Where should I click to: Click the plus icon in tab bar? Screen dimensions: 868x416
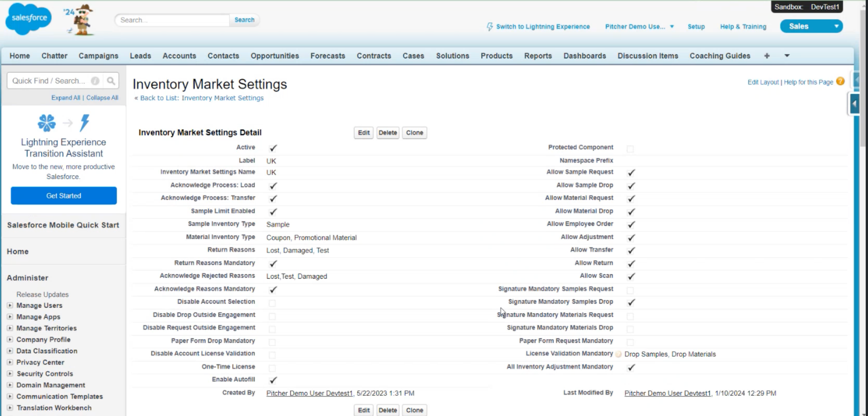[766, 56]
